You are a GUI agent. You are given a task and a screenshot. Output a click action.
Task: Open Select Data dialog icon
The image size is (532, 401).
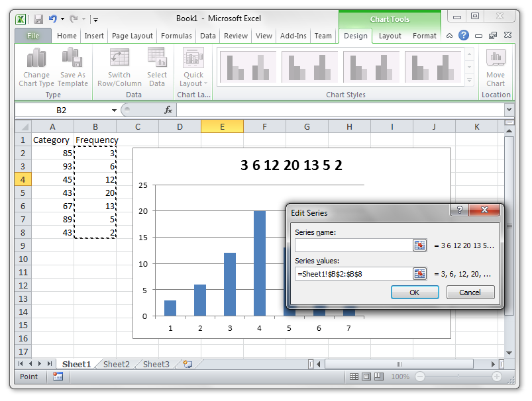[x=157, y=67]
